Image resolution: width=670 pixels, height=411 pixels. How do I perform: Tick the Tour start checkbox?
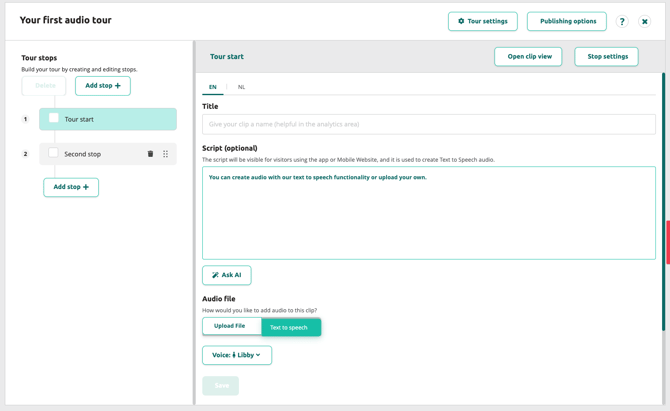click(54, 119)
